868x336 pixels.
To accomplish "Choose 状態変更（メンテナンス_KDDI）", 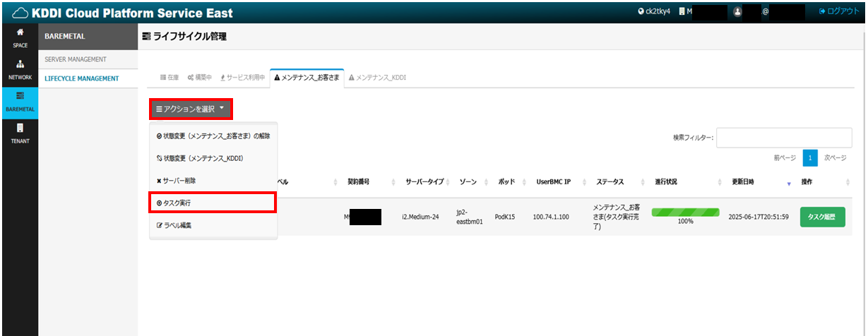I will tap(213, 158).
